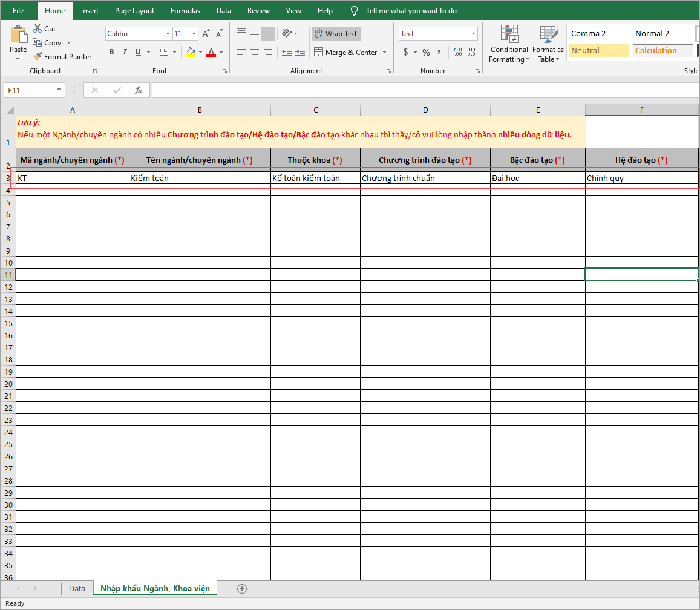
Task: Expand the Merge & Center dropdown arrow
Action: coord(384,52)
